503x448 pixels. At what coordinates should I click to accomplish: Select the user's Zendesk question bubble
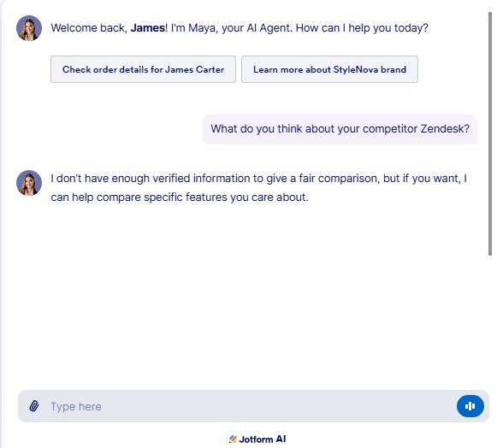tap(340, 129)
